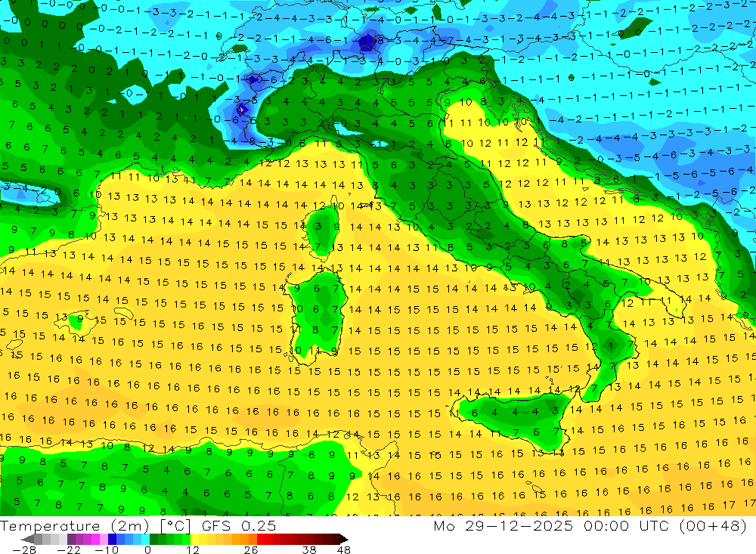Click the "-28" legend label
This screenshot has width=756, height=554.
tap(24, 549)
